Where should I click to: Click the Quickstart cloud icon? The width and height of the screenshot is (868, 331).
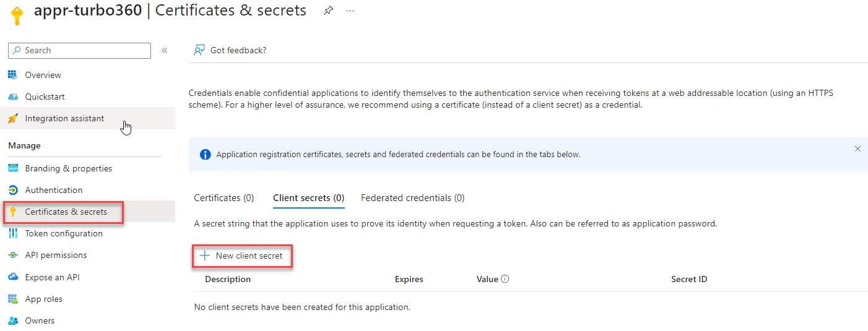click(x=12, y=97)
